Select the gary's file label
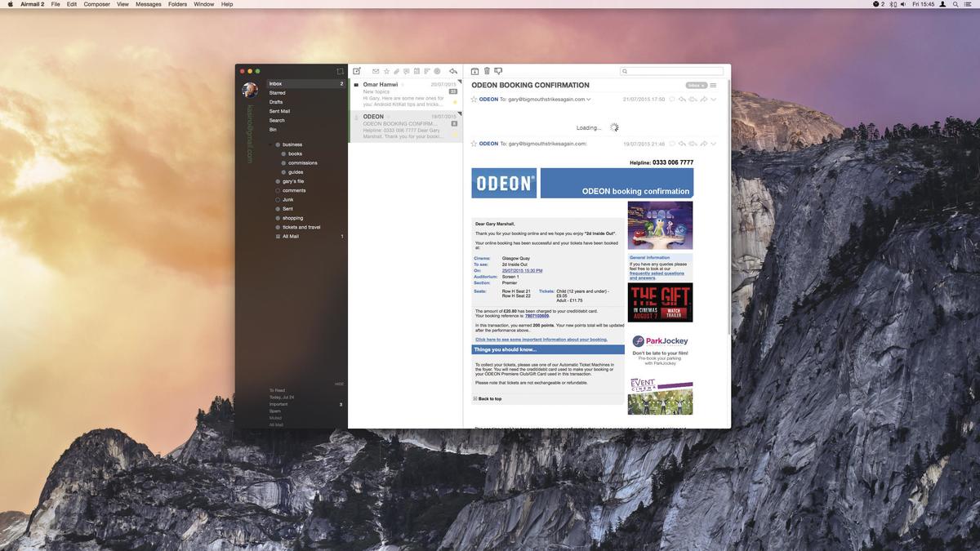The image size is (980, 551). coord(293,181)
